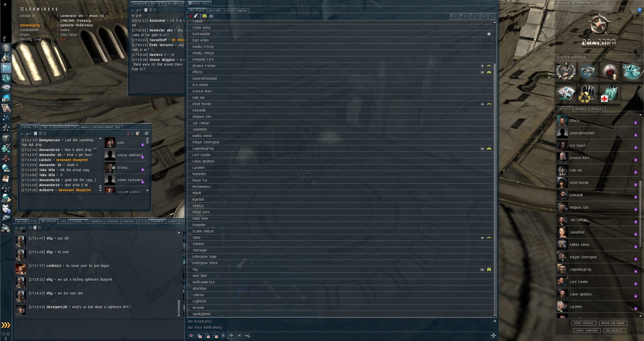The width and height of the screenshot is (644, 341).
Task: Click the flashlight icon in the fleet toolbar
Action: 197,16
